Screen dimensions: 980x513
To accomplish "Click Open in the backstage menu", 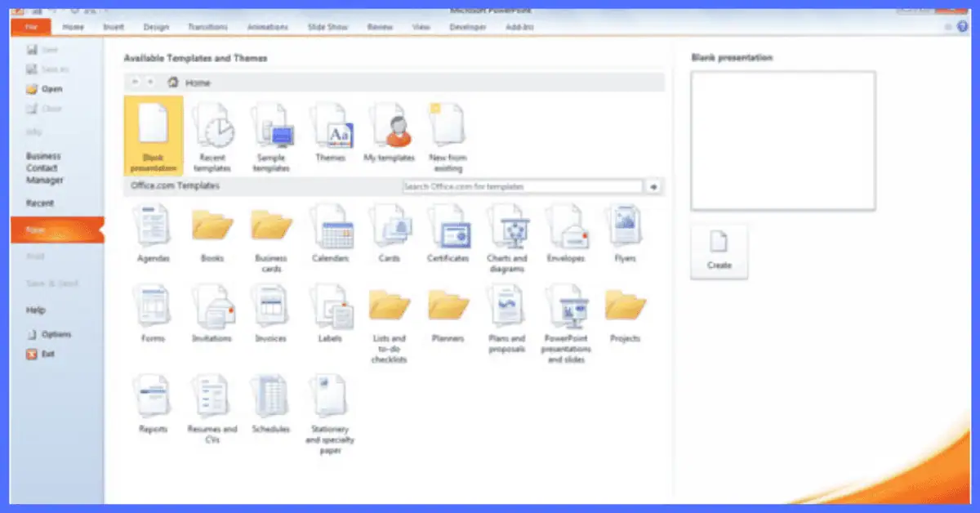I will pos(45,89).
